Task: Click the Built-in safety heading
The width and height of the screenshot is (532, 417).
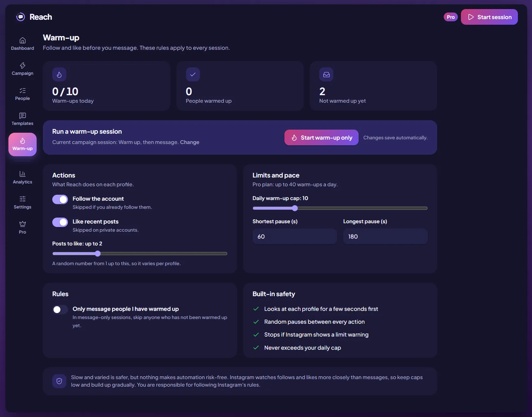Action: point(274,294)
